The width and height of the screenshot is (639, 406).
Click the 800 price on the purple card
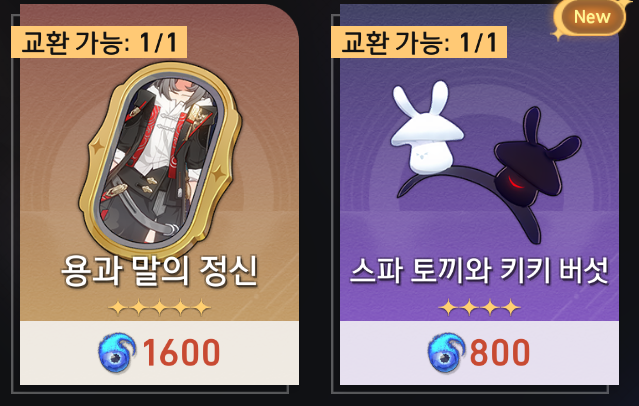coord(500,353)
